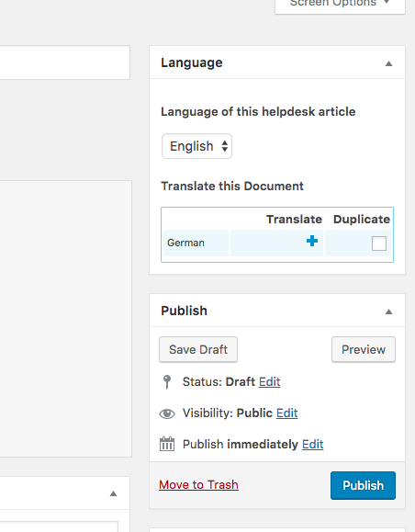Viewport: 415px width, 532px height.
Task: Click the Language panel heading
Action: pyautogui.click(x=192, y=62)
